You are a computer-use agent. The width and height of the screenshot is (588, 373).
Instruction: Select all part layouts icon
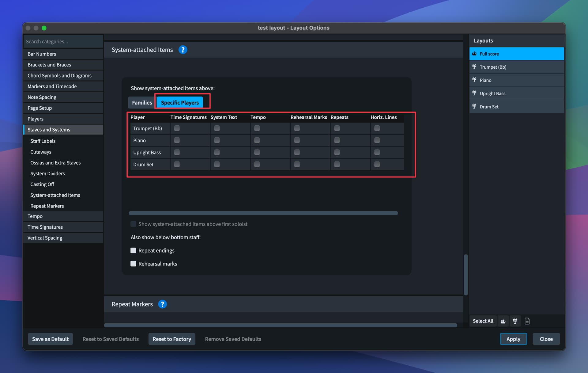515,321
